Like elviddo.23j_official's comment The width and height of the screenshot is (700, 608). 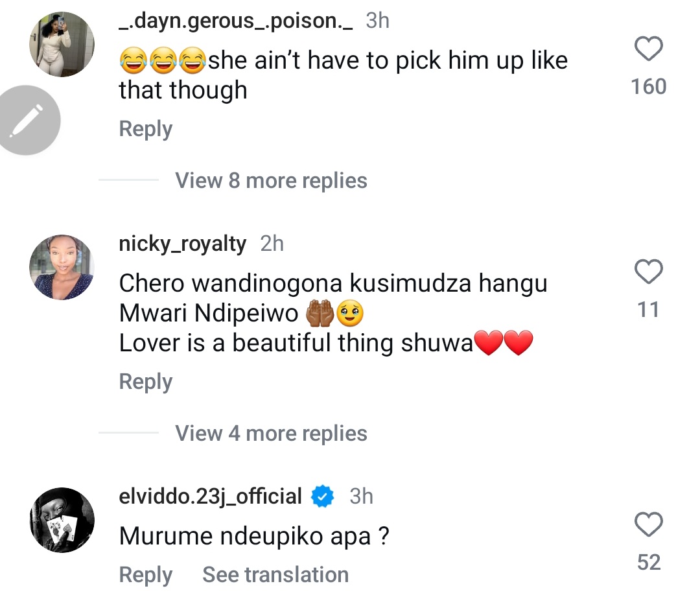click(648, 525)
